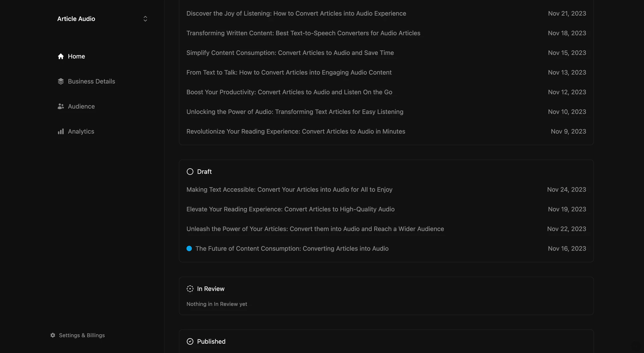Select Unleash the Power of Your Articles draft
644x353 pixels.
[315, 229]
